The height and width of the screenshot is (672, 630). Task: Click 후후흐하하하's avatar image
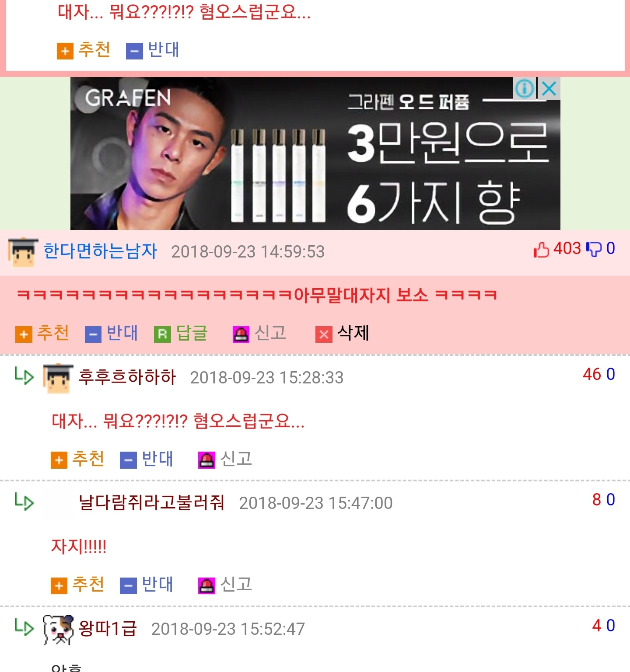click(x=58, y=378)
